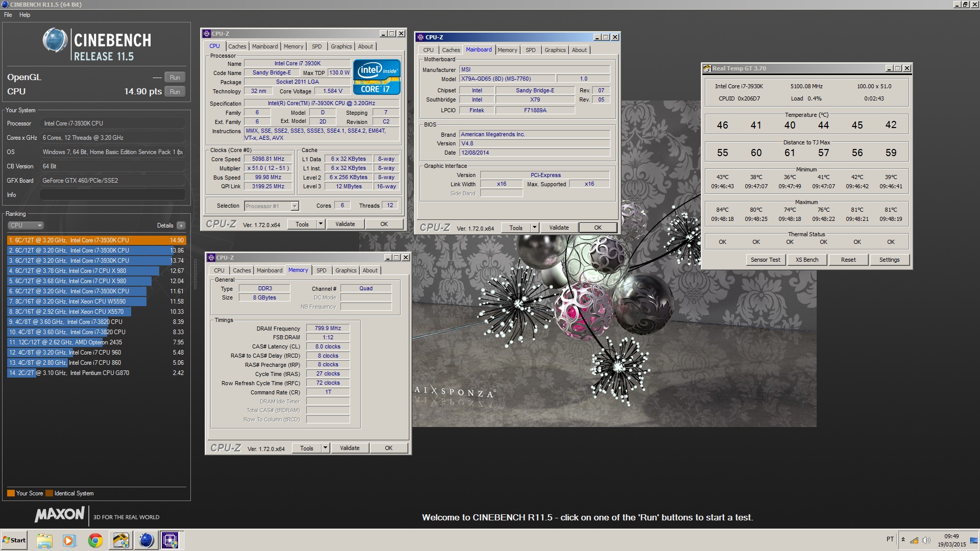Click the Cinebench globe logo

tap(55, 40)
